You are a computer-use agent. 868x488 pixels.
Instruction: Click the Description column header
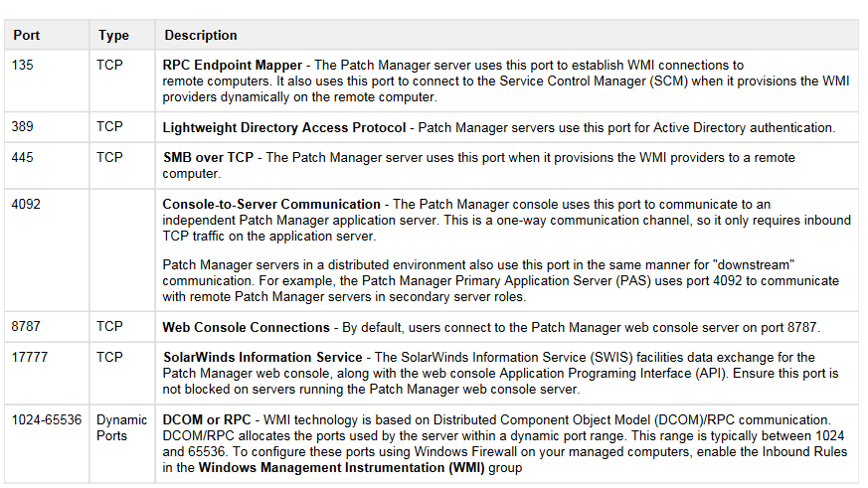point(506,35)
